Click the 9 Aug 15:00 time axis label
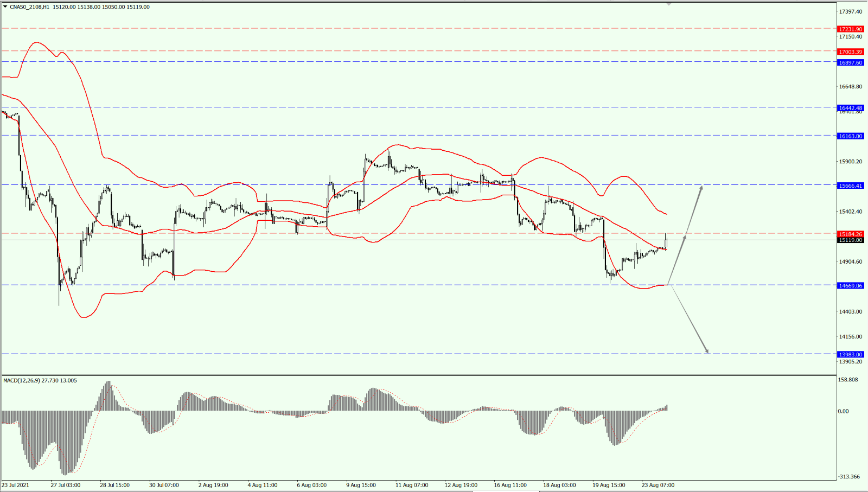This screenshot has width=868, height=492. click(361, 485)
